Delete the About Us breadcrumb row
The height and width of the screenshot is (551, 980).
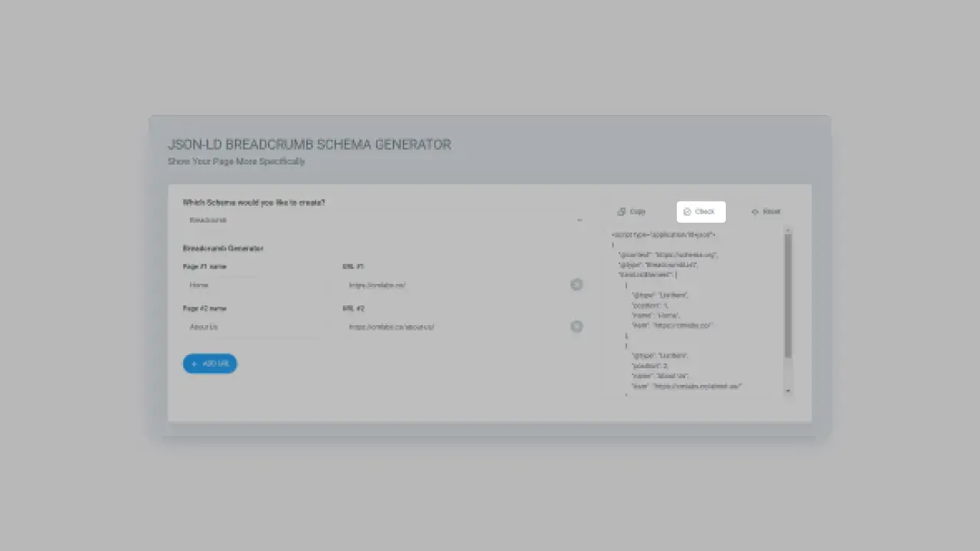[x=577, y=327]
